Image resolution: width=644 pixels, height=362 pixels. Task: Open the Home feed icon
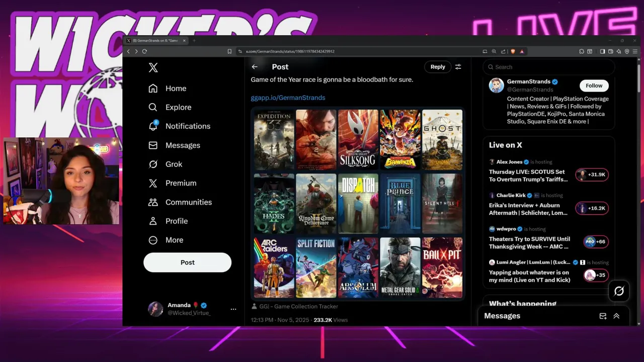[153, 88]
